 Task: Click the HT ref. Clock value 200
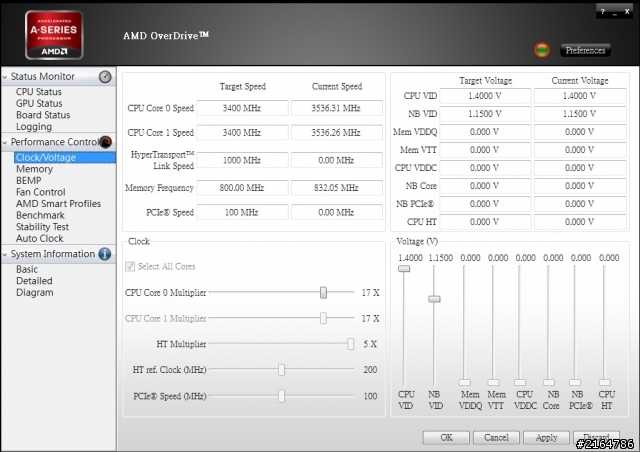[x=370, y=370]
